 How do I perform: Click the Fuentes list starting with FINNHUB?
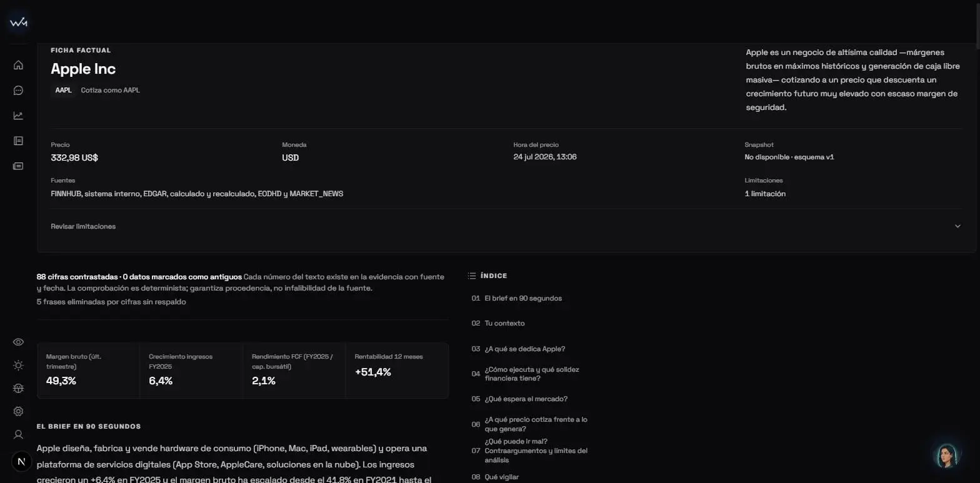[197, 194]
